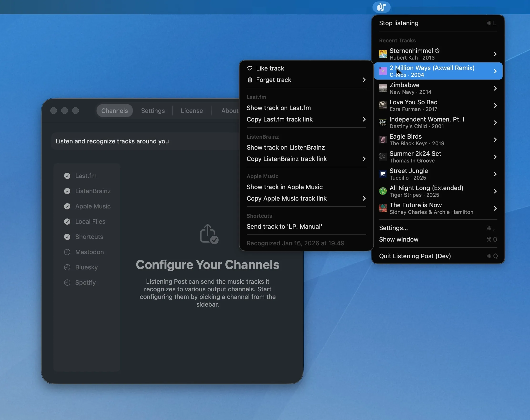530x420 pixels.
Task: Select Stop listening from the menu
Action: pos(398,23)
